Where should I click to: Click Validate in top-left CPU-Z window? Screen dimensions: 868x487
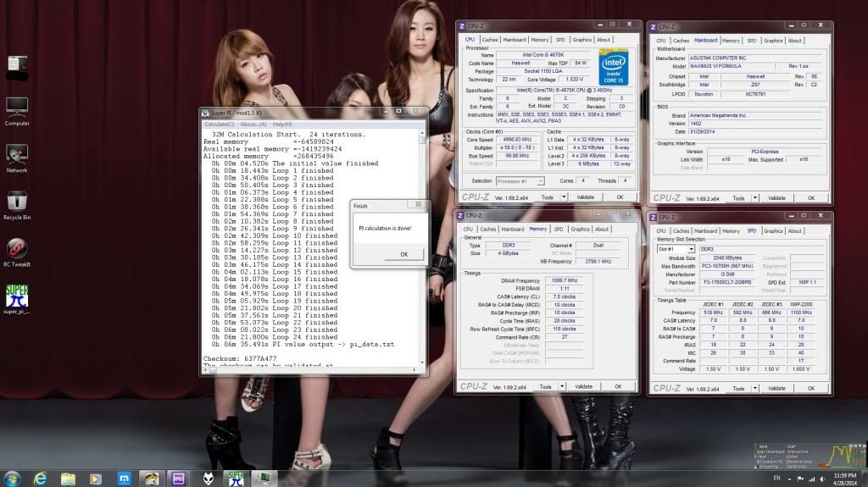click(585, 197)
